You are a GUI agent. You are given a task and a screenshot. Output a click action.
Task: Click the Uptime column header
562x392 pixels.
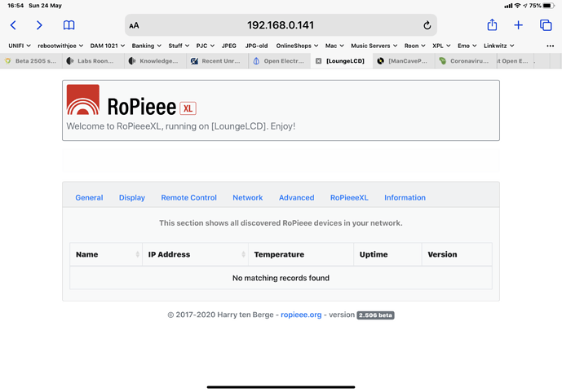pyautogui.click(x=387, y=254)
